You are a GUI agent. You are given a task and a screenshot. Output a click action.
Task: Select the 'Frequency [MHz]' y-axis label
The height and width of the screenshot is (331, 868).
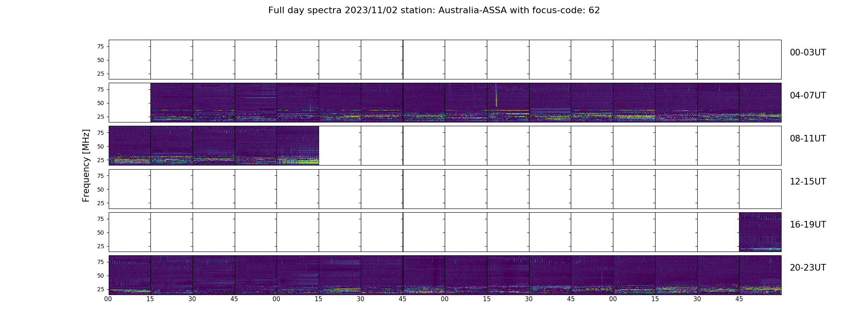86,165
